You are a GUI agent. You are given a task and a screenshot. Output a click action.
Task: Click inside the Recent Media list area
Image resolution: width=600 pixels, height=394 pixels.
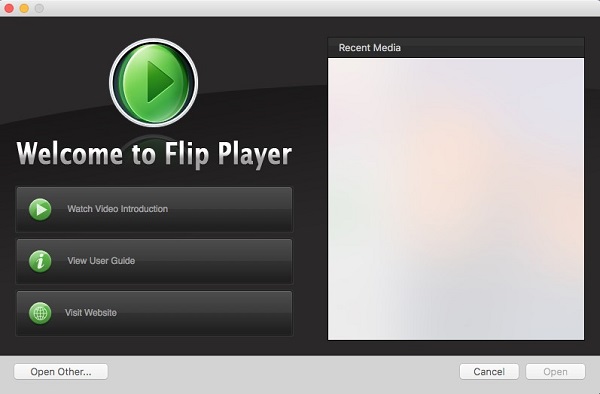coord(456,199)
